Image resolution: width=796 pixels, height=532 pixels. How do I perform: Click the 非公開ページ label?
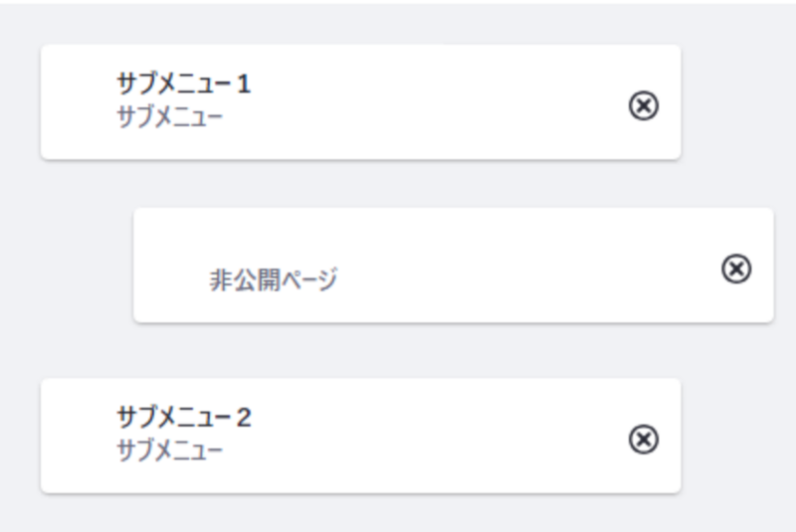(273, 280)
